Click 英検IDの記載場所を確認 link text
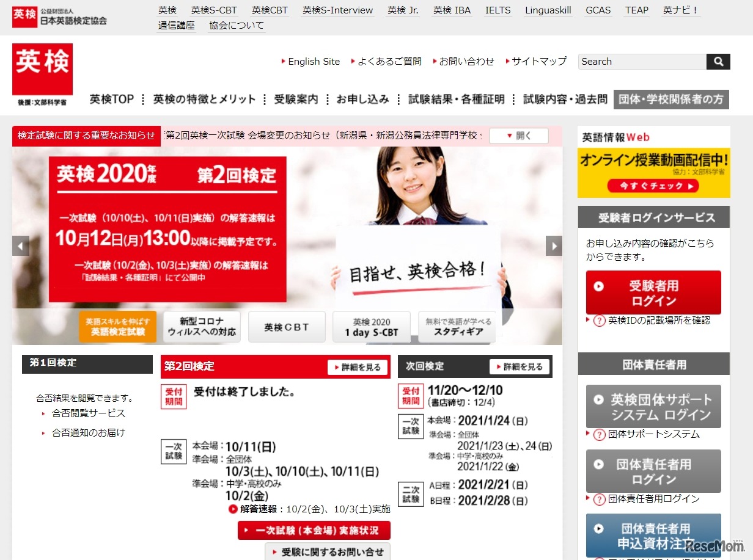This screenshot has width=753, height=560. coord(659,321)
